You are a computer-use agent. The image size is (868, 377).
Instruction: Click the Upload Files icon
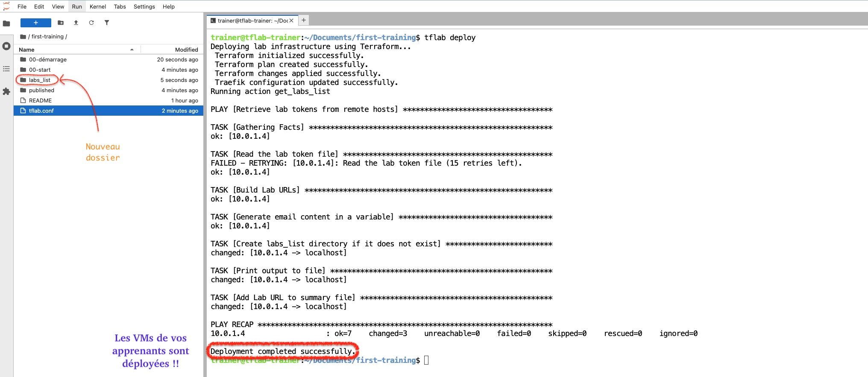click(x=76, y=23)
